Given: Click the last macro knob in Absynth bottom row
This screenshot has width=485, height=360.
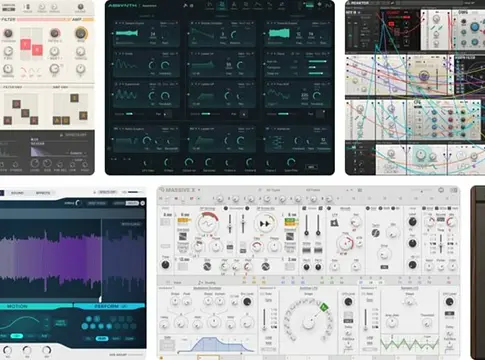Looking at the screenshot, I should [291, 162].
